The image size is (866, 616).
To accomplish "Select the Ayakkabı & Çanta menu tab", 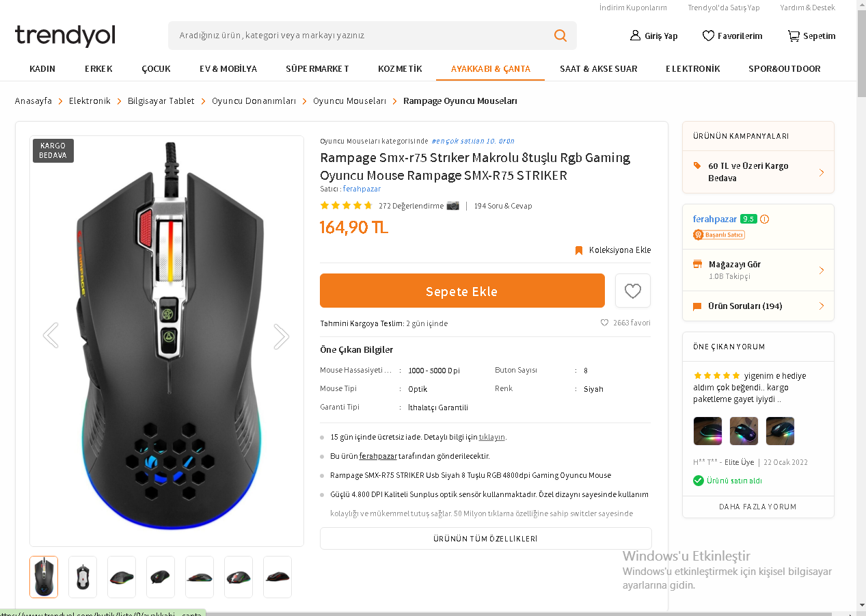I will tap(491, 68).
